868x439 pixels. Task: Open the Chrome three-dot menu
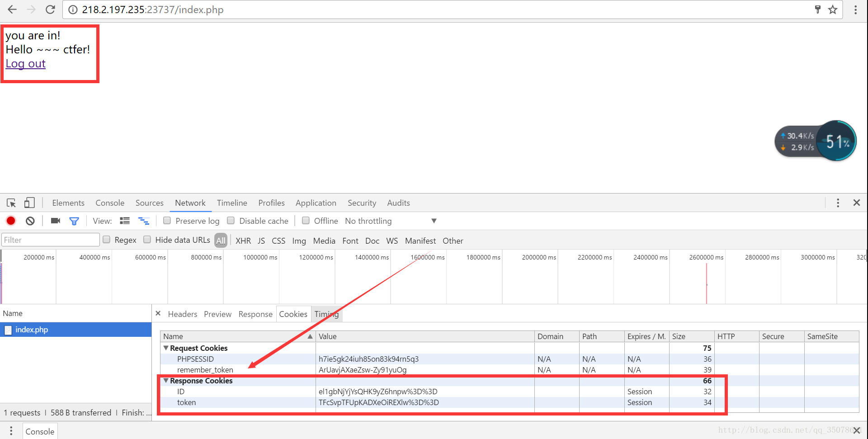tap(855, 9)
